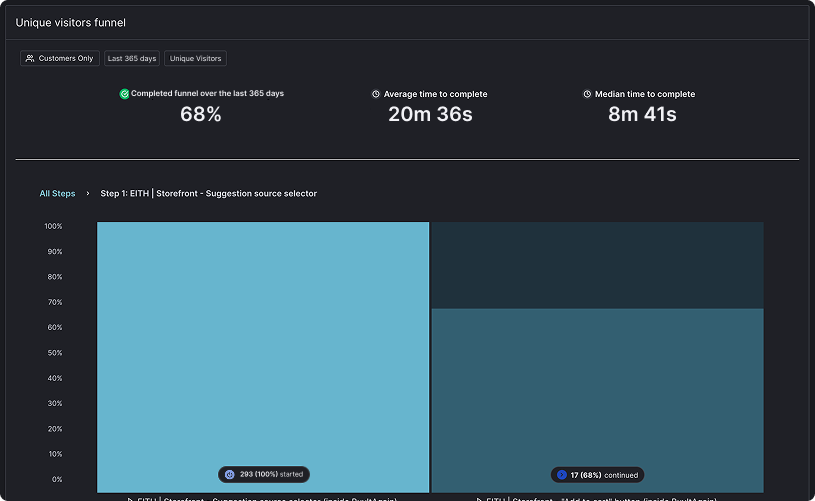Click the 100% y-axis label

[x=53, y=226]
